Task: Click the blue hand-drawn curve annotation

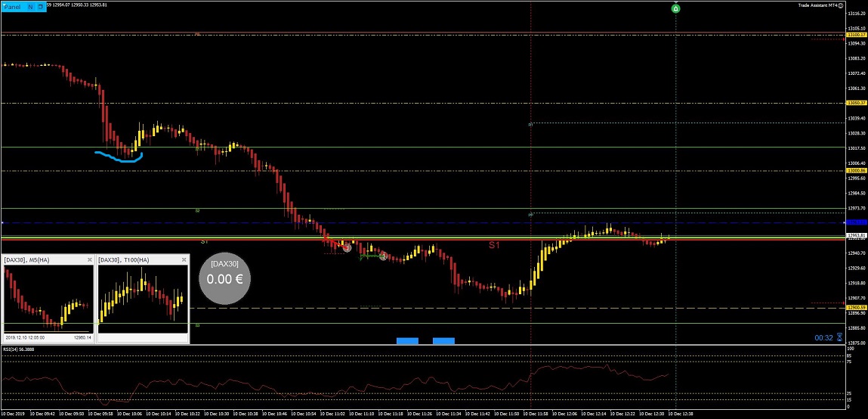Action: [119, 157]
